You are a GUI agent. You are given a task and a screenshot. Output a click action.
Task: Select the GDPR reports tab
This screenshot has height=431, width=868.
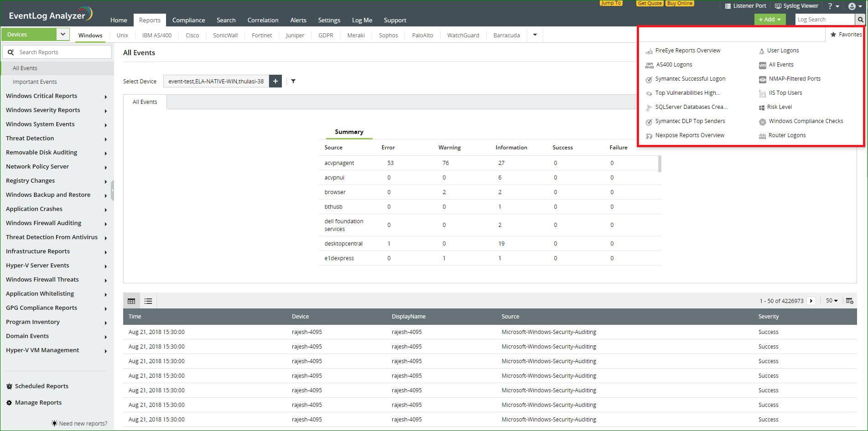(x=326, y=35)
